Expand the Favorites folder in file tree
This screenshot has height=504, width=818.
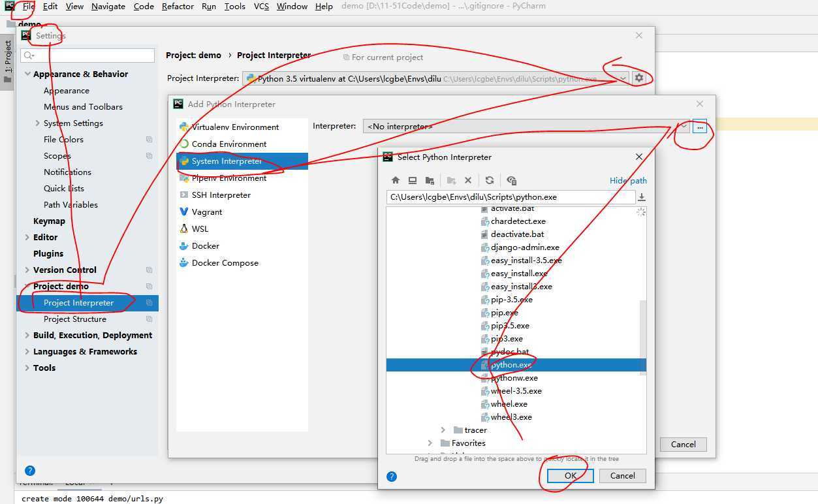pos(430,443)
